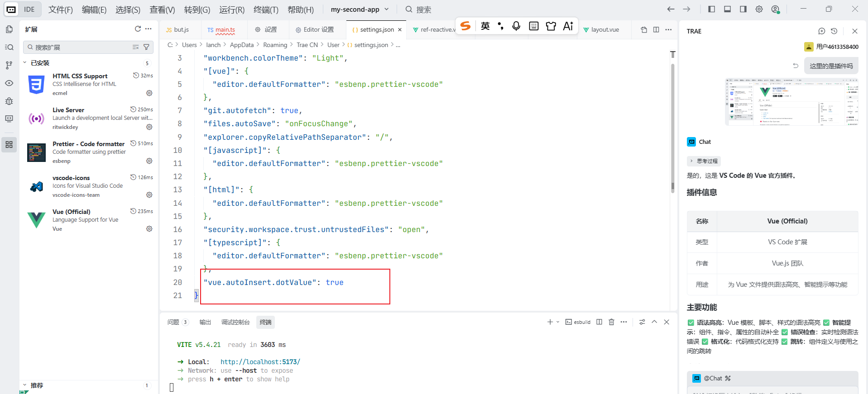This screenshot has height=394, width=868.
Task: Expand breadcrumb ellipsis after settings.json
Action: [398, 45]
